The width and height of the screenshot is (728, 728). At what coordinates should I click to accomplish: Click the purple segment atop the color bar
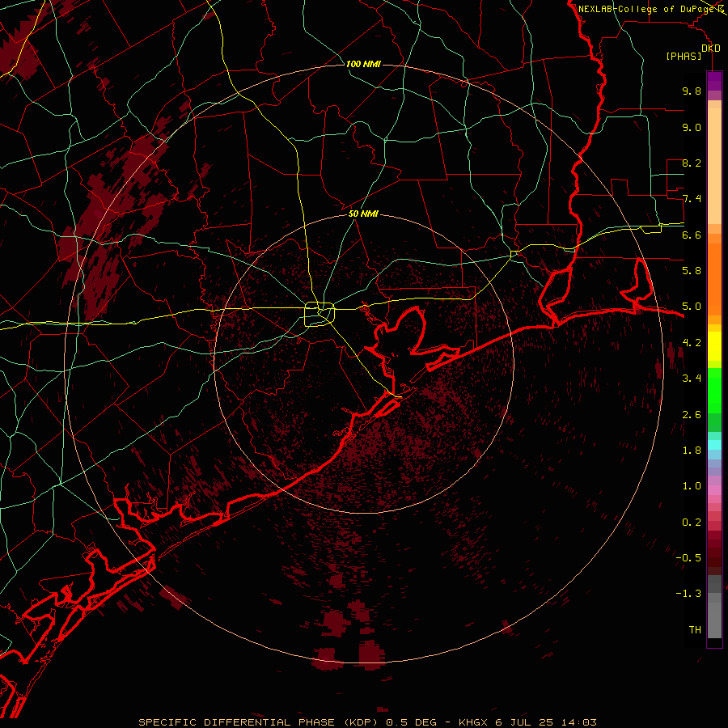point(714,81)
